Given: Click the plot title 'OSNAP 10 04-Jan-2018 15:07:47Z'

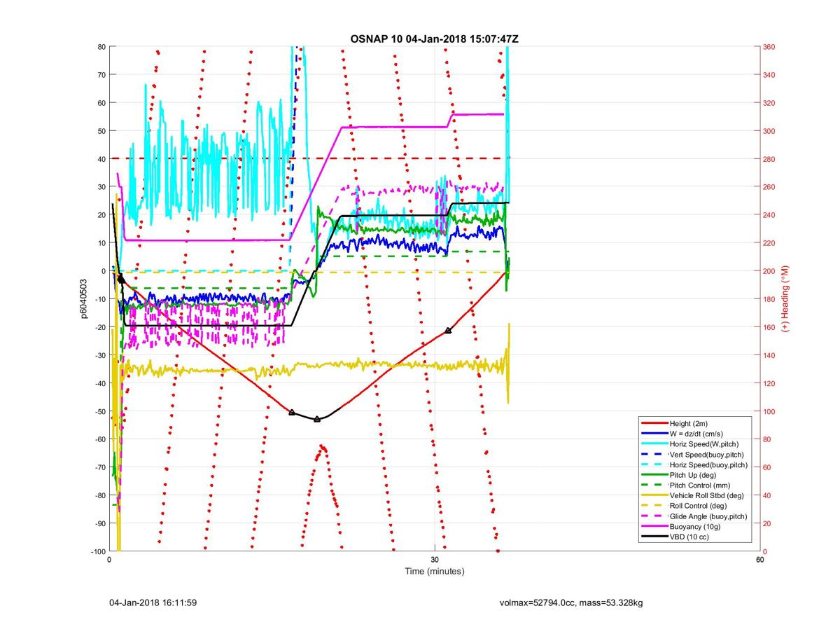Looking at the screenshot, I should [x=434, y=39].
